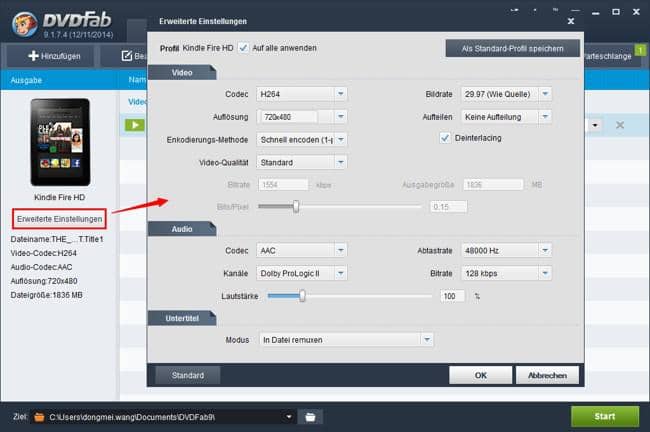Open the Bildrate 29.97 dropdown
650x432 pixels.
tap(545, 94)
